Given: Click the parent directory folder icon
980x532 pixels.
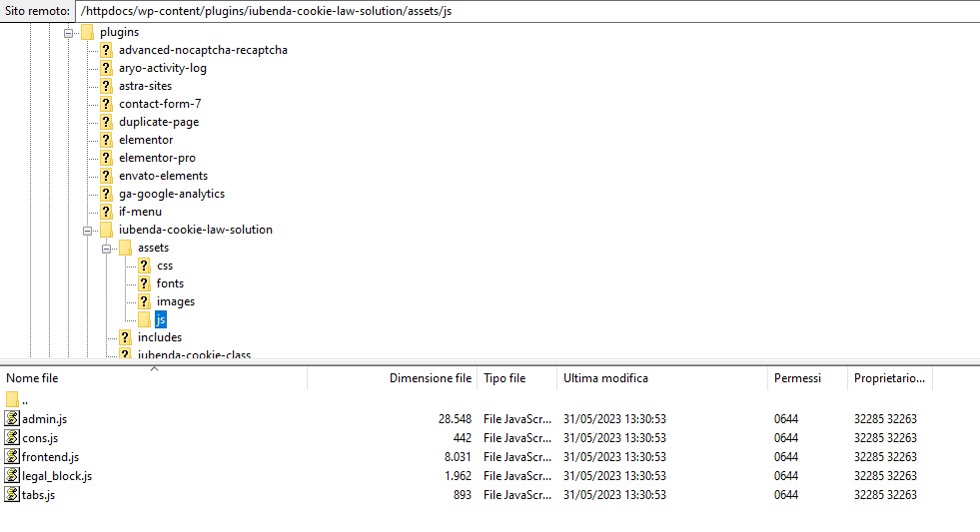Looking at the screenshot, I should pos(12,399).
